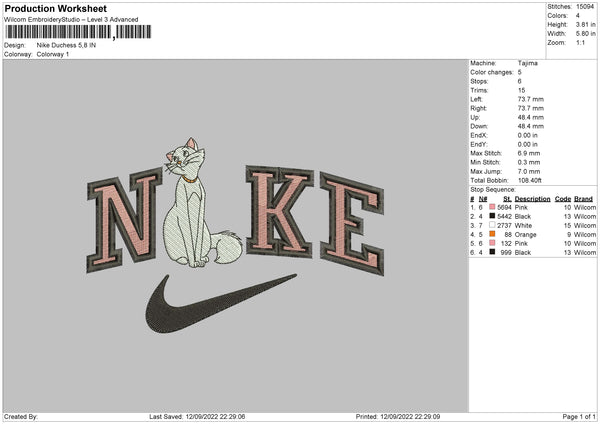Click the Min Stitch value 0.3 mm
The image size is (600, 424).
pos(529,162)
